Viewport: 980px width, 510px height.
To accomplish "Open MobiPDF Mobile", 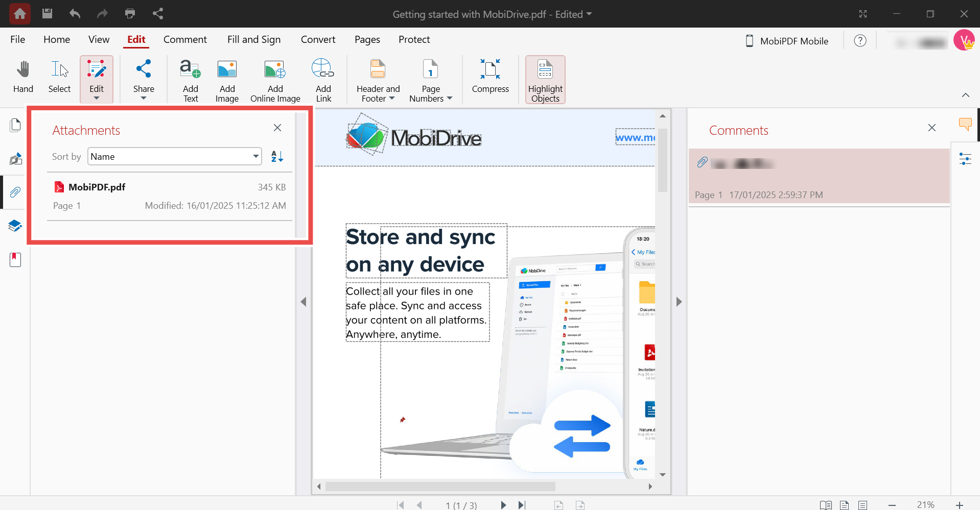I will tap(786, 41).
